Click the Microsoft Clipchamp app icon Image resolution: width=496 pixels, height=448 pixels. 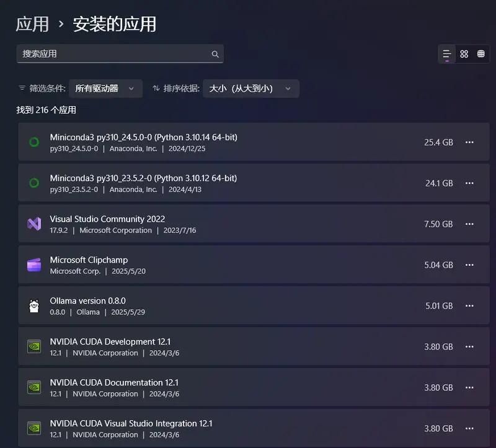(x=34, y=265)
